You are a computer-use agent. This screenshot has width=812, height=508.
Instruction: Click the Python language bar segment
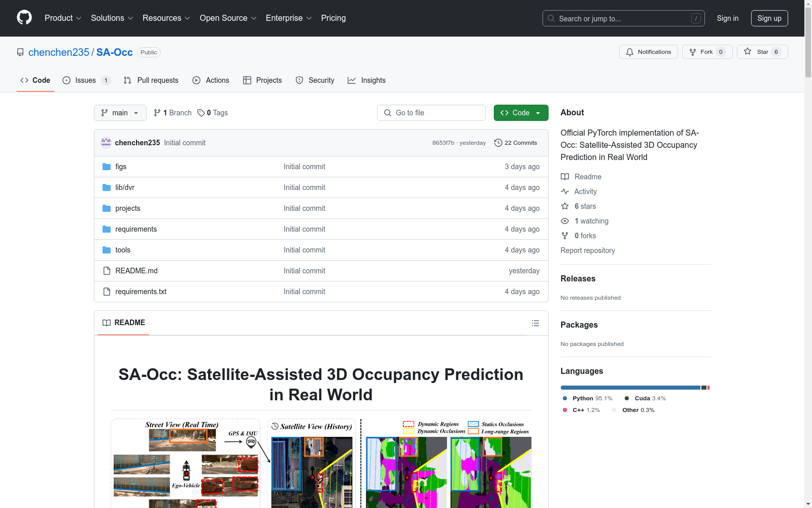(630, 388)
